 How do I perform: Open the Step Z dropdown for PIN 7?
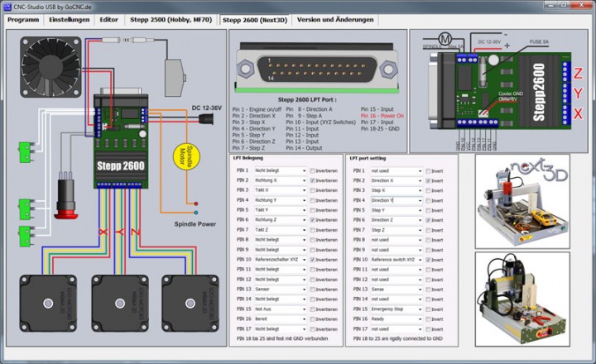coord(397,230)
